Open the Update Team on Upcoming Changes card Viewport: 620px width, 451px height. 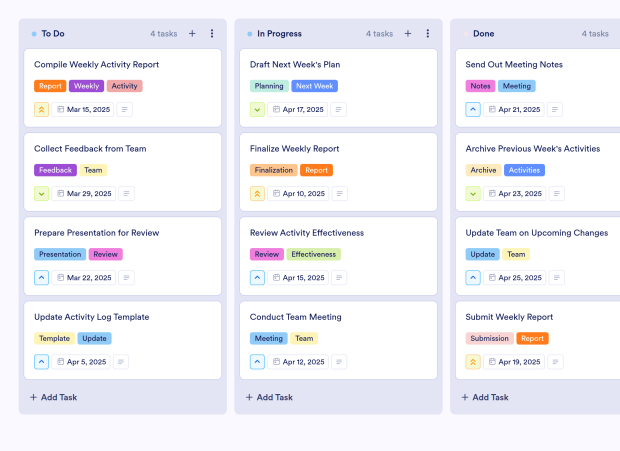click(x=536, y=233)
